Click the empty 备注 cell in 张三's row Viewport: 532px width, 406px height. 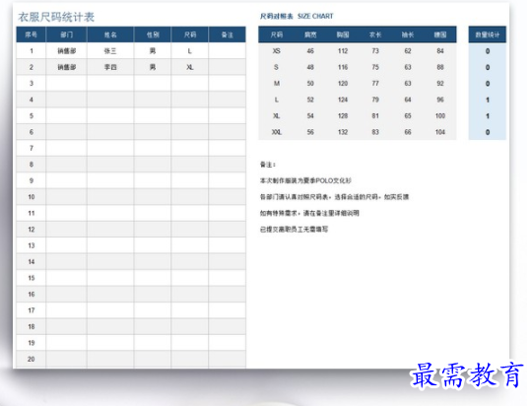click(227, 51)
